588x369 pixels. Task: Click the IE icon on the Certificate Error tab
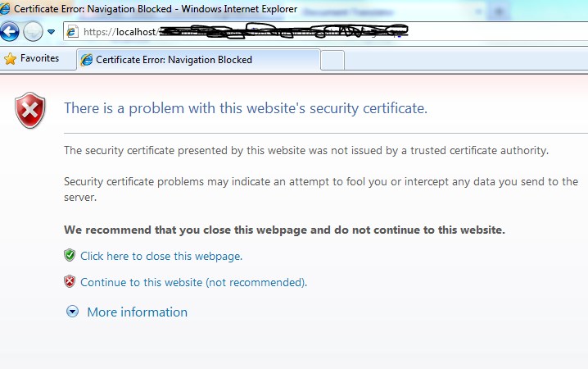[x=87, y=60]
